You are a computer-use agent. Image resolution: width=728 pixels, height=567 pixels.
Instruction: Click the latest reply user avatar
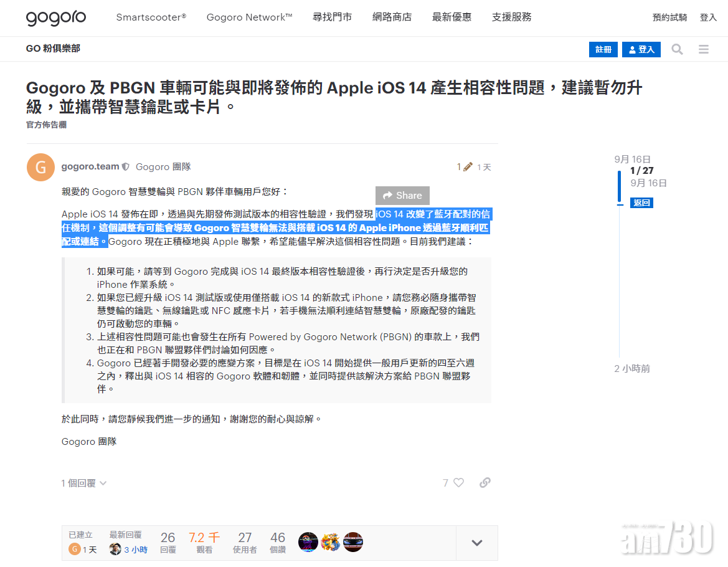click(x=115, y=550)
